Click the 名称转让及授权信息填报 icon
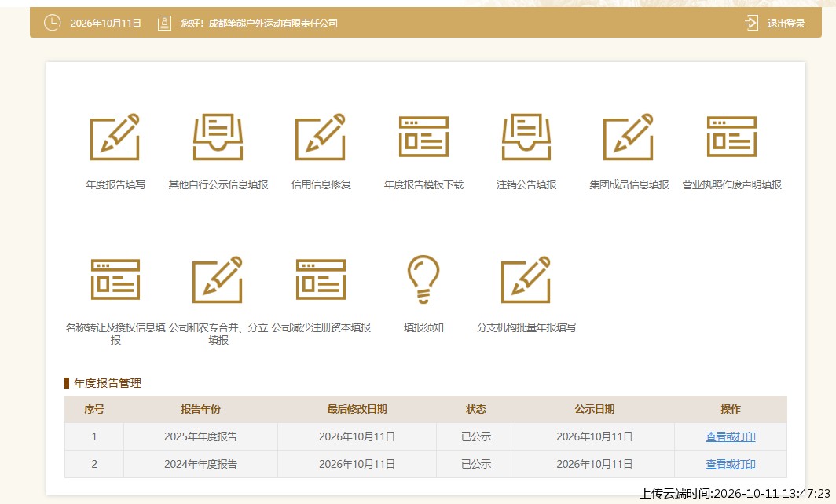 (x=115, y=279)
